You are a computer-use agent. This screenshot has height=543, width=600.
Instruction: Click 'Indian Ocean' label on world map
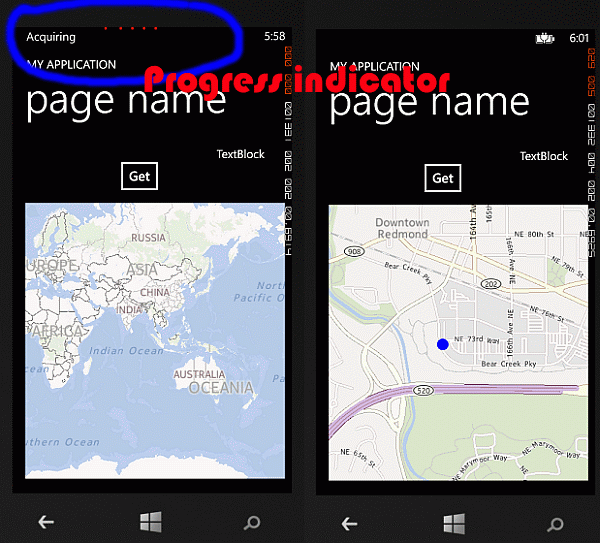click(126, 351)
